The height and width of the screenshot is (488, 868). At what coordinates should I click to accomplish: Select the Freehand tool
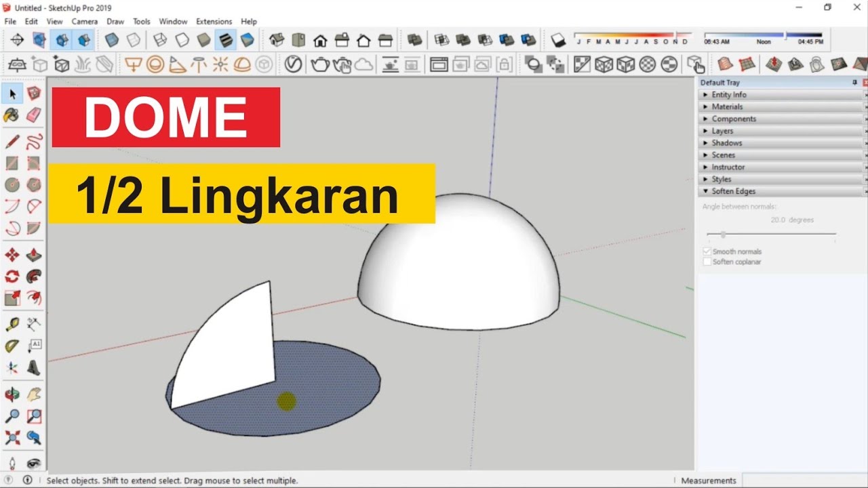pyautogui.click(x=34, y=142)
